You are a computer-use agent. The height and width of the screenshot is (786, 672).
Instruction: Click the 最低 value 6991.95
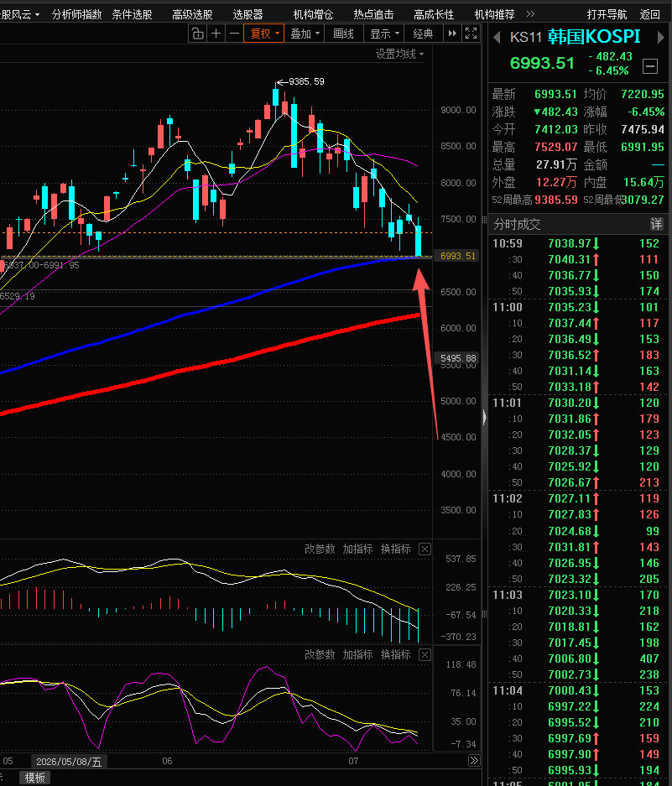(x=643, y=147)
